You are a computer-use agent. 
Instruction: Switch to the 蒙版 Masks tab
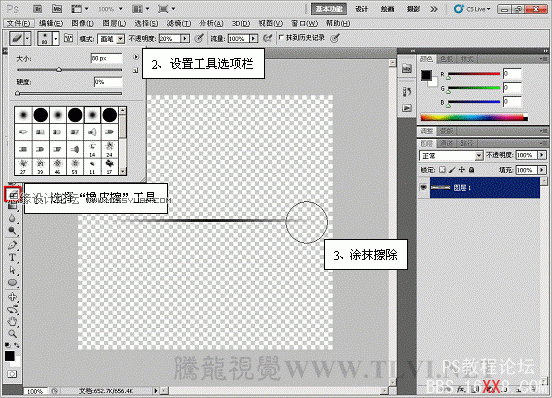point(446,131)
